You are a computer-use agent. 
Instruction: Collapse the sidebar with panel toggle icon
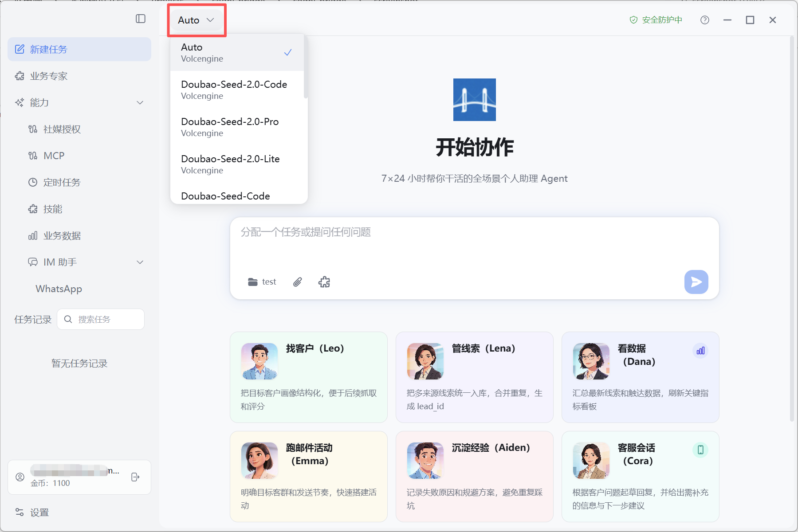tap(141, 19)
